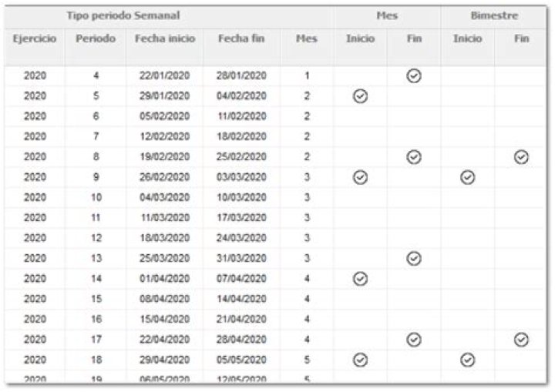The image size is (555, 392).
Task: Select the row for period 11
Action: [96, 218]
